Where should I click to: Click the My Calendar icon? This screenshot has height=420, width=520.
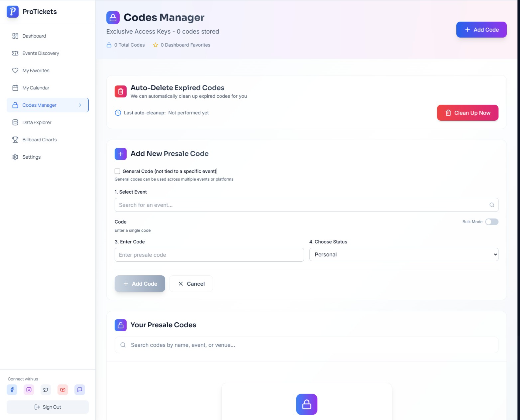pyautogui.click(x=15, y=88)
